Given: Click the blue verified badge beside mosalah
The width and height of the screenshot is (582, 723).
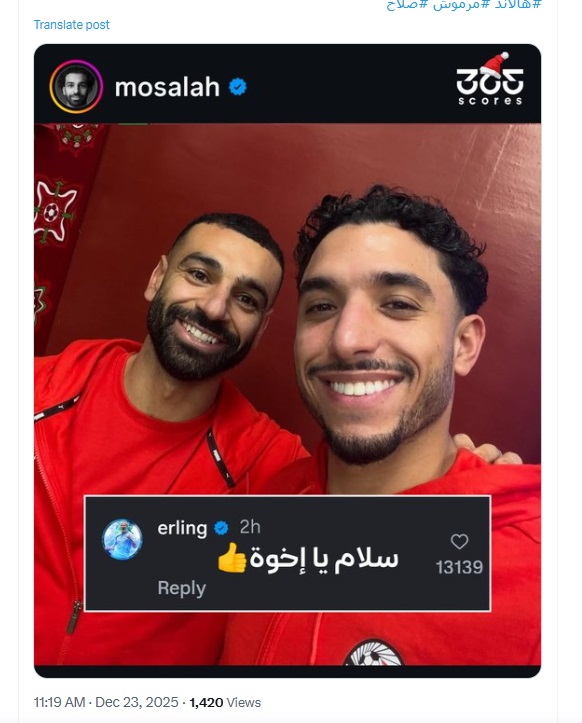Looking at the screenshot, I should click(x=238, y=87).
